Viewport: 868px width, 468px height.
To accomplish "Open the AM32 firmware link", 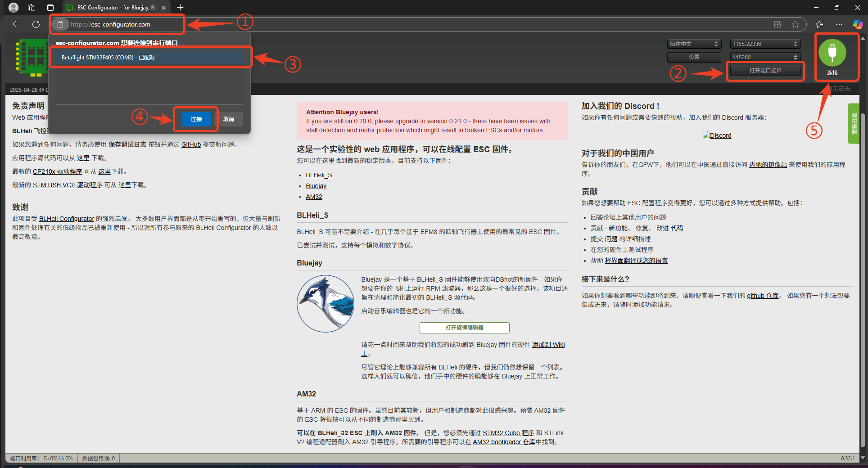I will click(314, 197).
